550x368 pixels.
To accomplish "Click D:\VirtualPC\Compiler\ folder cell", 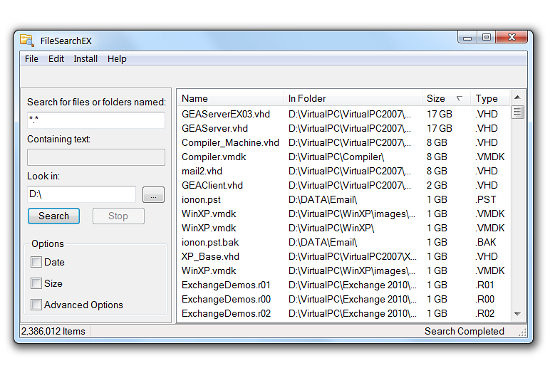I will [336, 157].
